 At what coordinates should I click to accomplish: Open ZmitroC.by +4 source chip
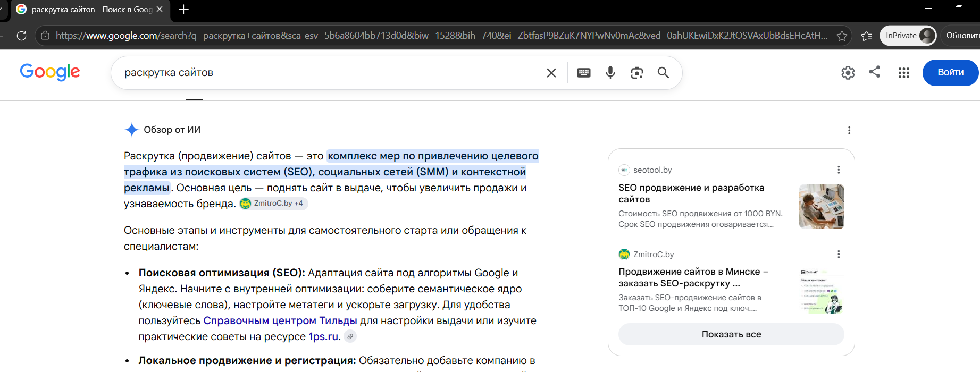click(x=273, y=204)
